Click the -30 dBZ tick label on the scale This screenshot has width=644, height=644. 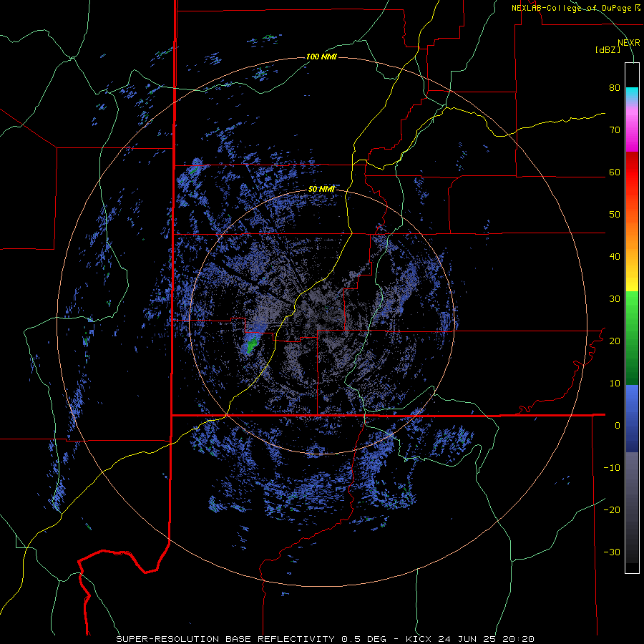[x=612, y=552]
